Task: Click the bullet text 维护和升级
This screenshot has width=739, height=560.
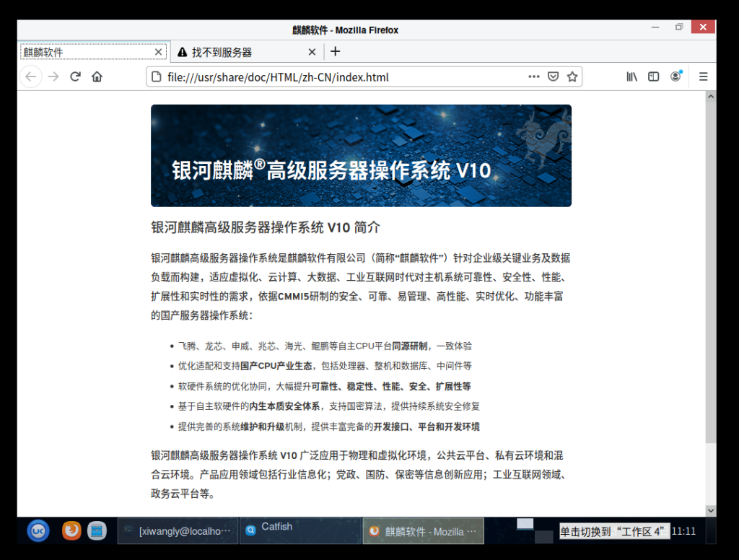Action: click(263, 426)
